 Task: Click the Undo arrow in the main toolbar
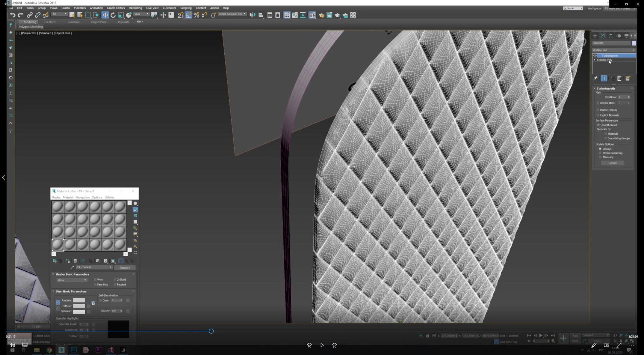[12, 15]
